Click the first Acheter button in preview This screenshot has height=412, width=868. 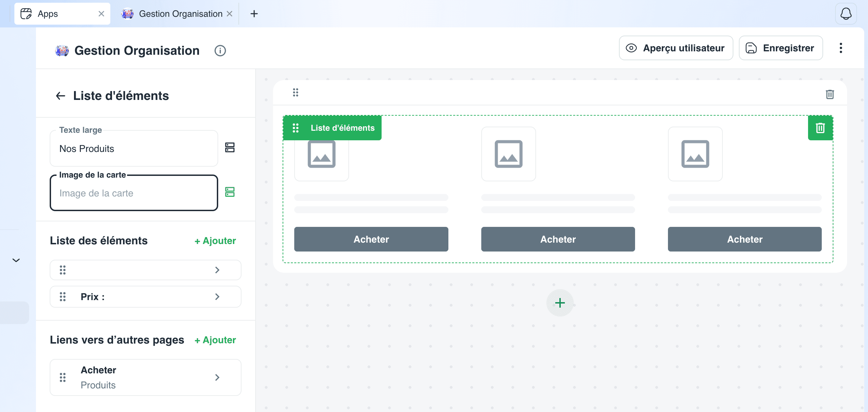click(x=371, y=239)
